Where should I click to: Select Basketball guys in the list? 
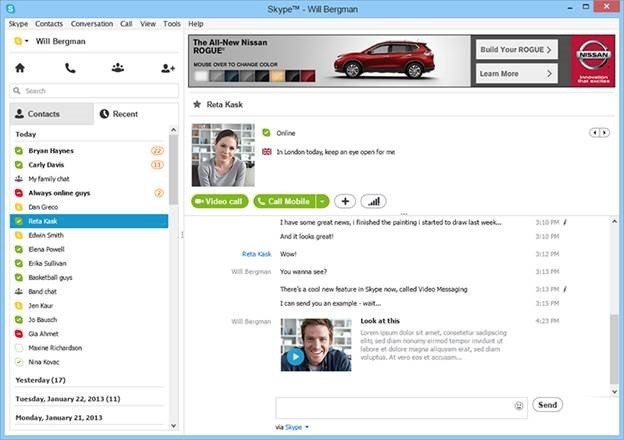pyautogui.click(x=89, y=277)
